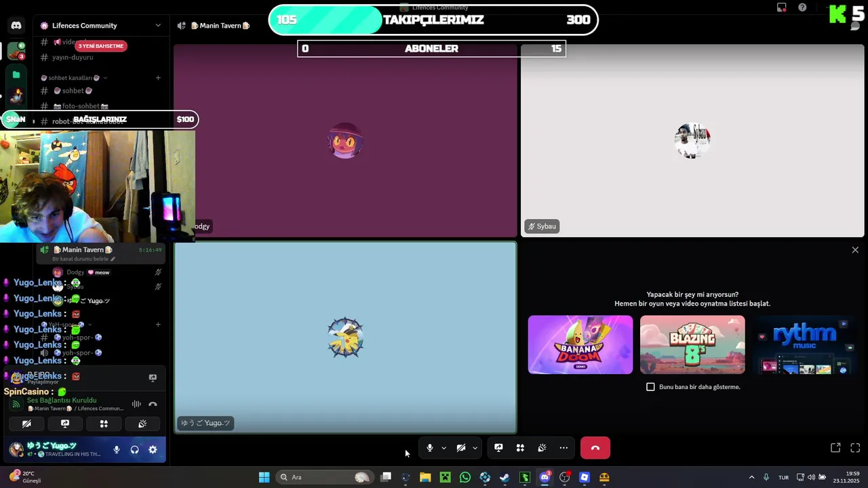
Task: Open inbox icon at top right
Action: [782, 7]
